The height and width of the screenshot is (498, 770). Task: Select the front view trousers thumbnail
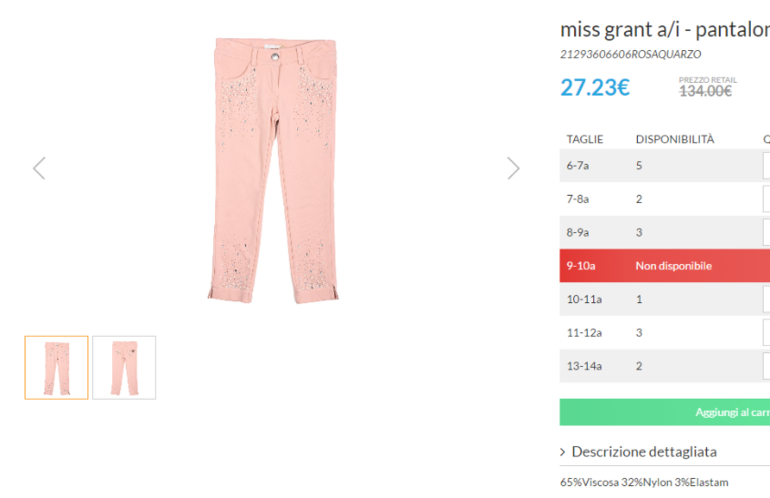pos(56,368)
